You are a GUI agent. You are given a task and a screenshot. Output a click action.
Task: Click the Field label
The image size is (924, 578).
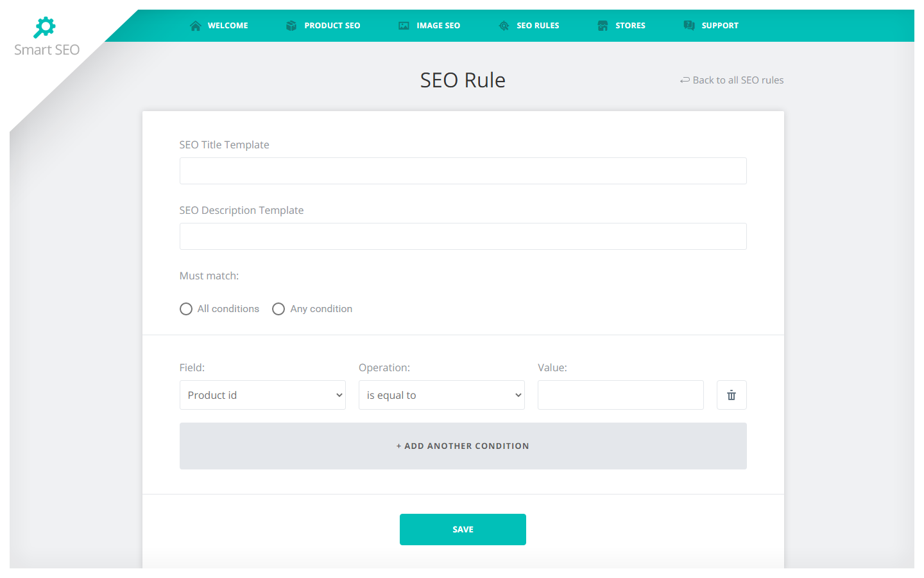click(x=193, y=367)
